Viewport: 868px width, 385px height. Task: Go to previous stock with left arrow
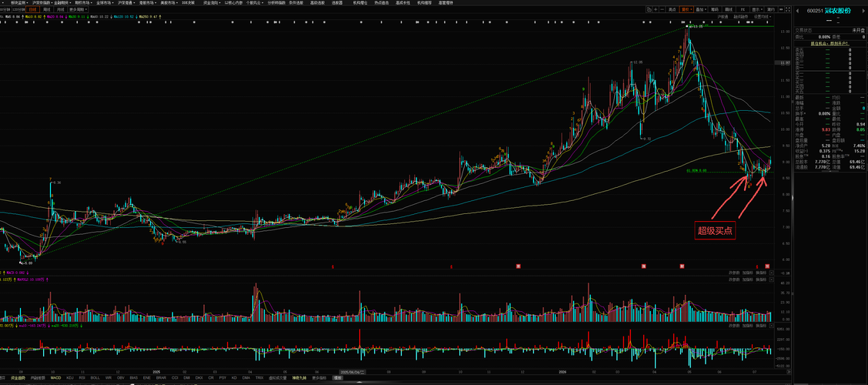tap(798, 11)
